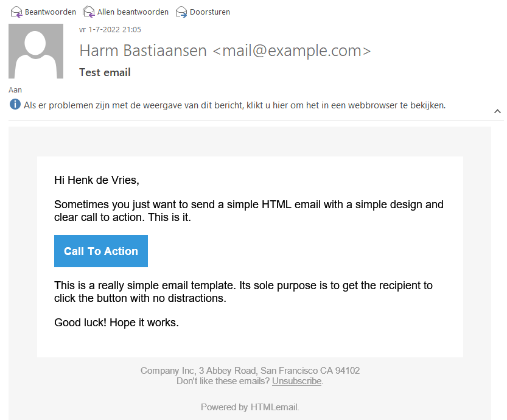
Task: Click the blue info icon in the message bar
Action: click(x=15, y=105)
